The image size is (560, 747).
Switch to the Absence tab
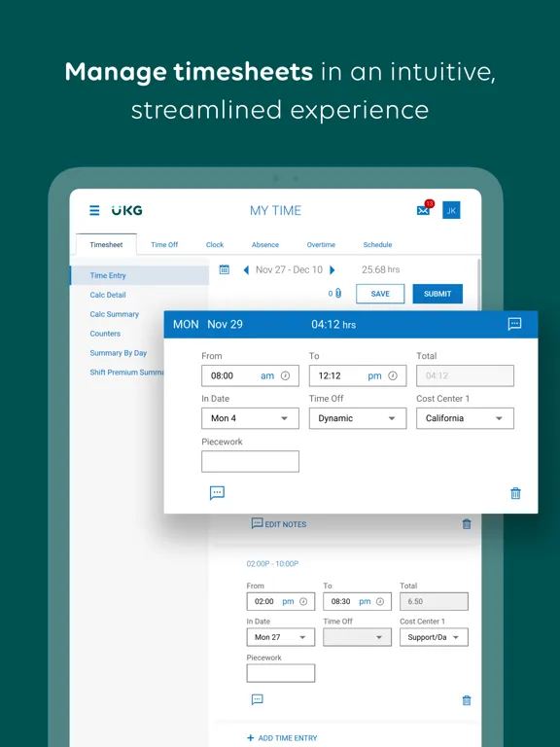(x=265, y=244)
